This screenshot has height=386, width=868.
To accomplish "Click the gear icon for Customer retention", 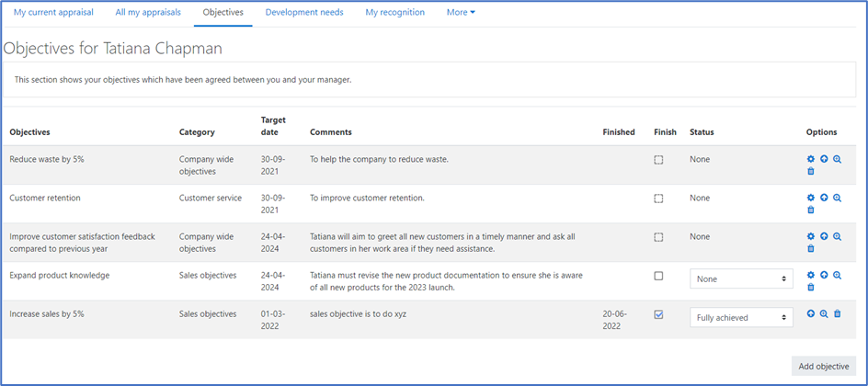I will point(811,198).
